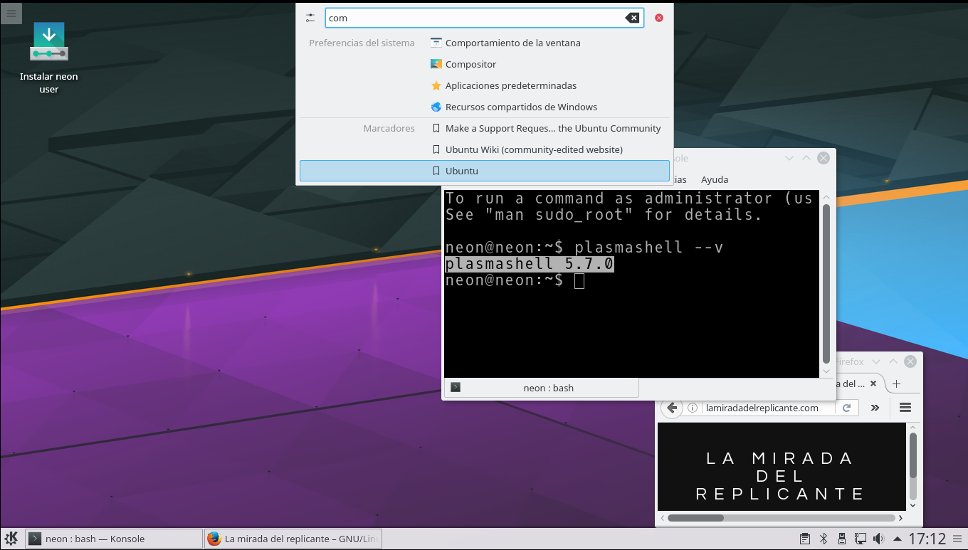Reload the page in Firefox
The image size is (968, 550).
(846, 408)
